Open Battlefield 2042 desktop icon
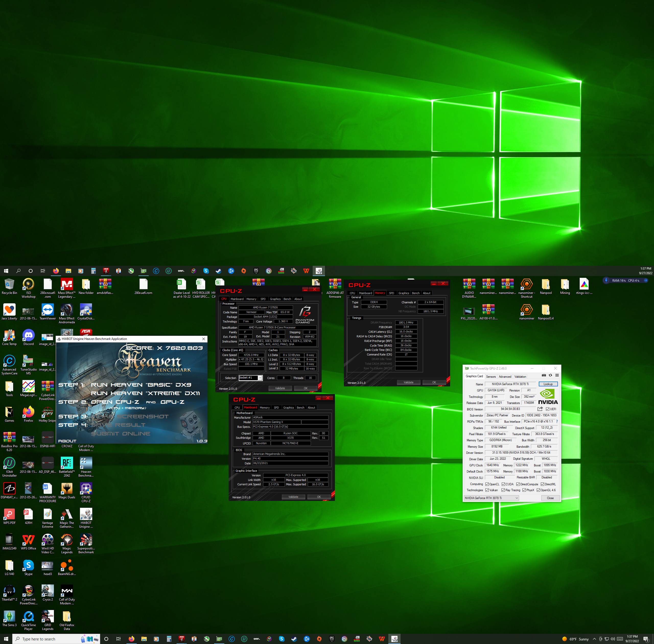 (67, 467)
